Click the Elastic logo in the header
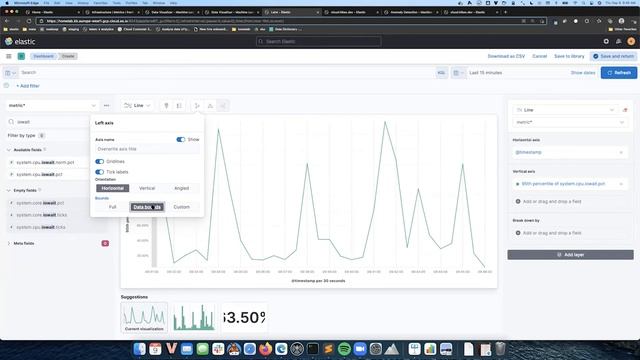This screenshot has height=360, width=640. point(20,41)
